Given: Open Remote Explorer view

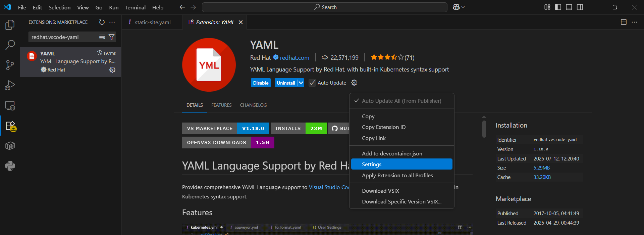Looking at the screenshot, I should [10, 106].
